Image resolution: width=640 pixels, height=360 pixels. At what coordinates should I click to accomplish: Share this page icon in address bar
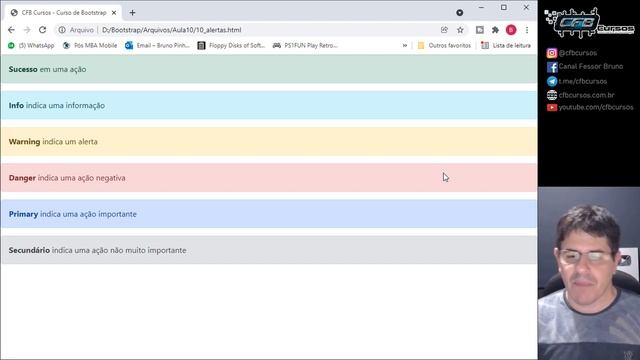click(x=444, y=30)
